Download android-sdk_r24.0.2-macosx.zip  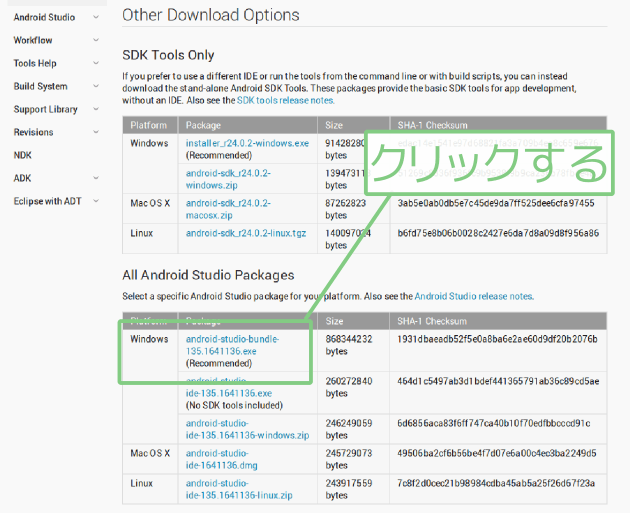tap(228, 209)
